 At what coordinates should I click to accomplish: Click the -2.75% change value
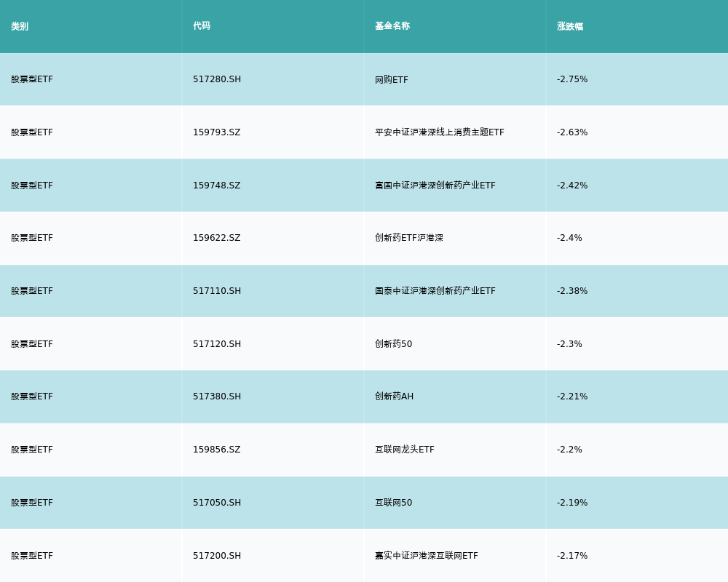[572, 79]
